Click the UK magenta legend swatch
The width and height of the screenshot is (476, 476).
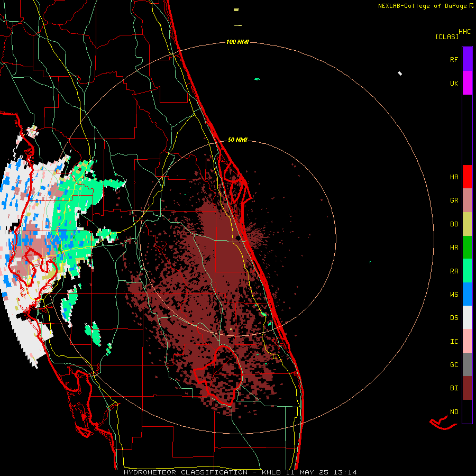tap(467, 83)
